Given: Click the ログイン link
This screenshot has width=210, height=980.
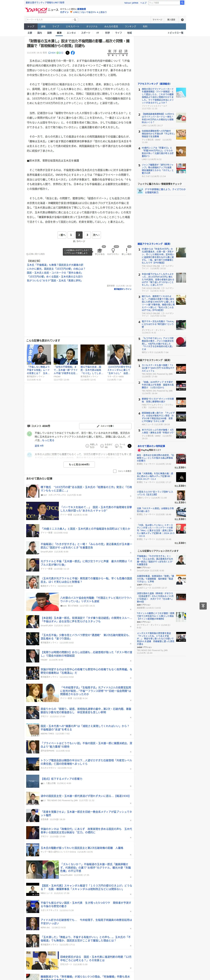Looking at the screenshot, I should tap(64, 12).
